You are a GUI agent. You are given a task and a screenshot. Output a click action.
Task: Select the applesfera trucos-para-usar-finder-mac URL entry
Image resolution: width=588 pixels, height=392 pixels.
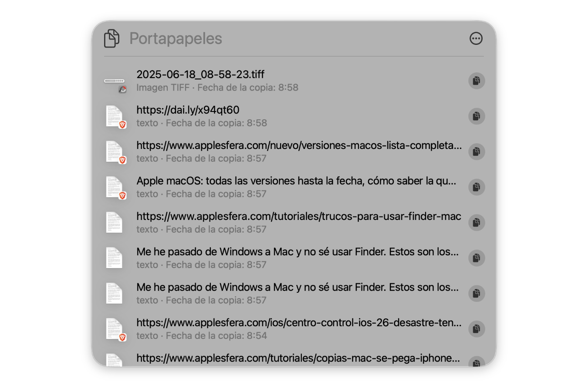tap(299, 216)
